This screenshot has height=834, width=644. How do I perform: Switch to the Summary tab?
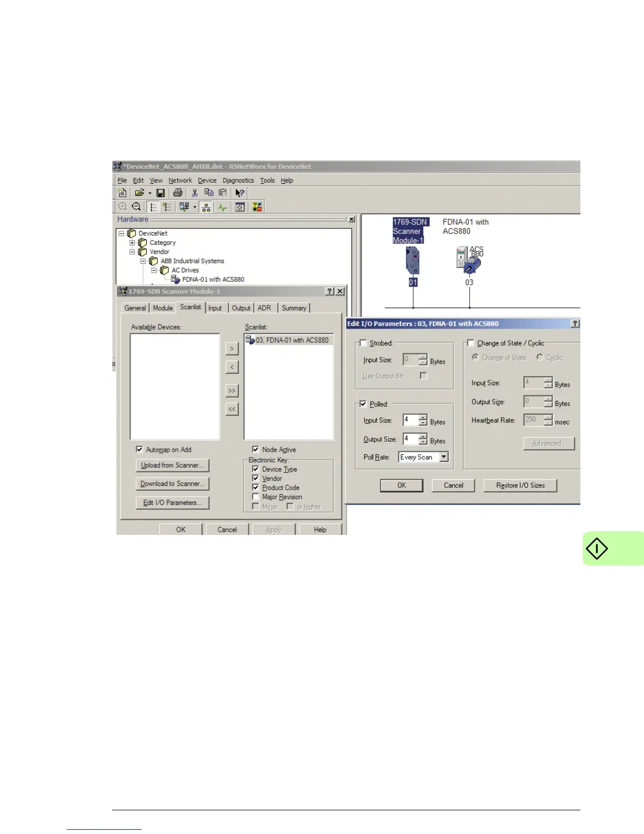294,308
